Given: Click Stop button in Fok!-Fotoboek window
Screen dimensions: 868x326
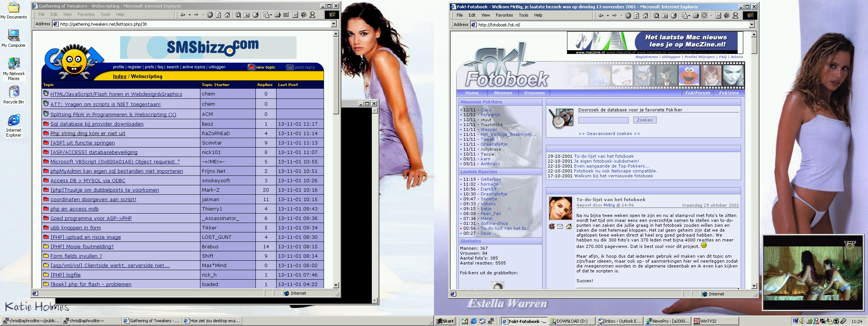Looking at the screenshot, I should [x=628, y=15].
